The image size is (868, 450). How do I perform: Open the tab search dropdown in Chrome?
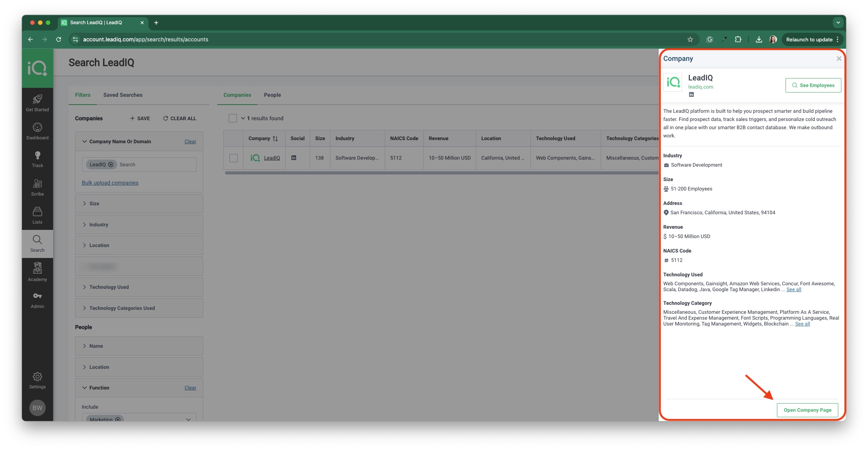pyautogui.click(x=838, y=23)
